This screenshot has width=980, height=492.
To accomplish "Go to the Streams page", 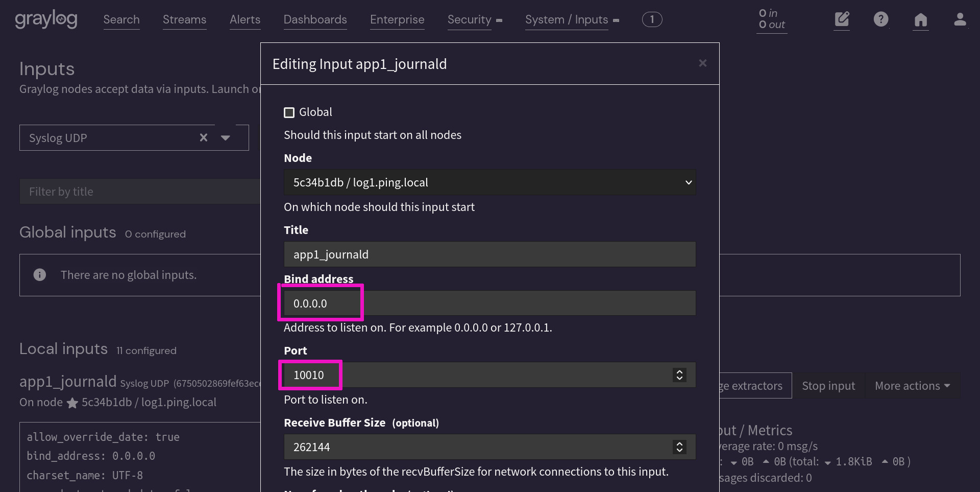I will (x=184, y=19).
